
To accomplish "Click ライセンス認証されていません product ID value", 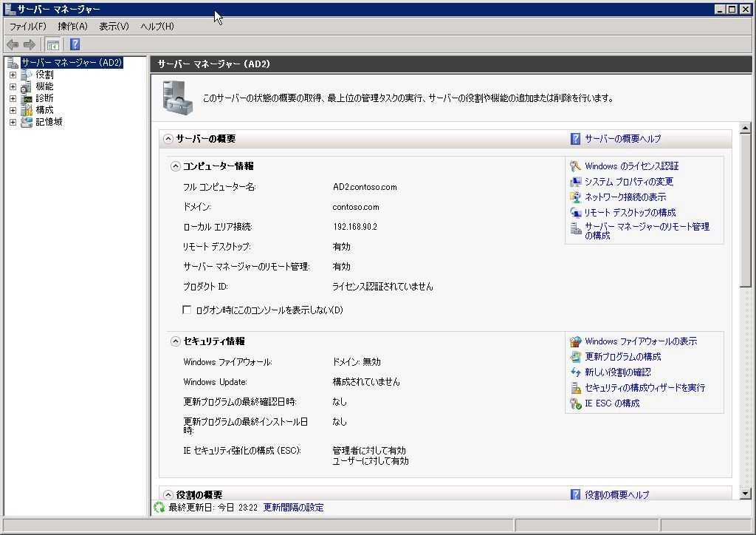I will point(383,287).
